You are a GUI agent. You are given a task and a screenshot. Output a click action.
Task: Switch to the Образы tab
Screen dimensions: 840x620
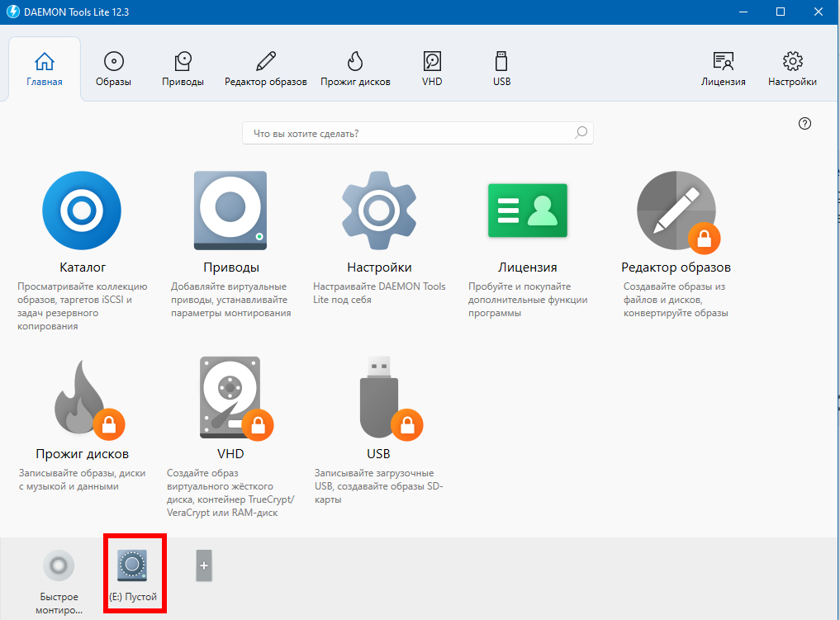[114, 69]
